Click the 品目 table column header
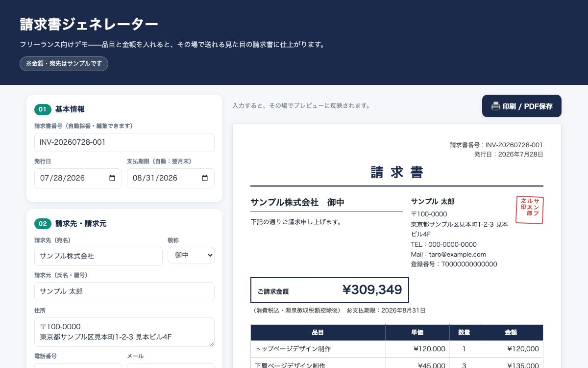Image resolution: width=588 pixels, height=368 pixels. click(x=318, y=333)
